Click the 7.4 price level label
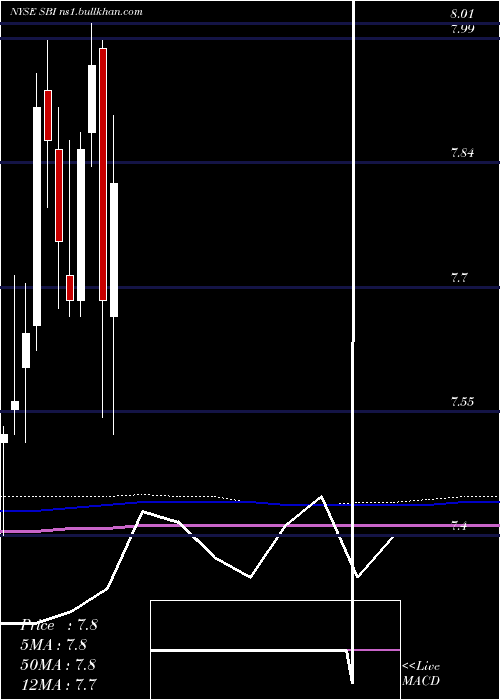 (458, 526)
